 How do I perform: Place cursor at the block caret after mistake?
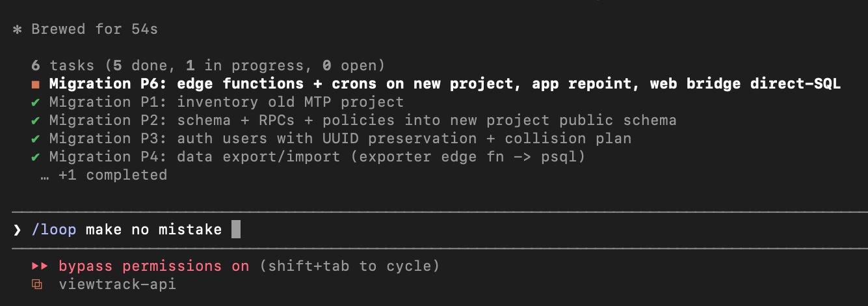pyautogui.click(x=236, y=230)
